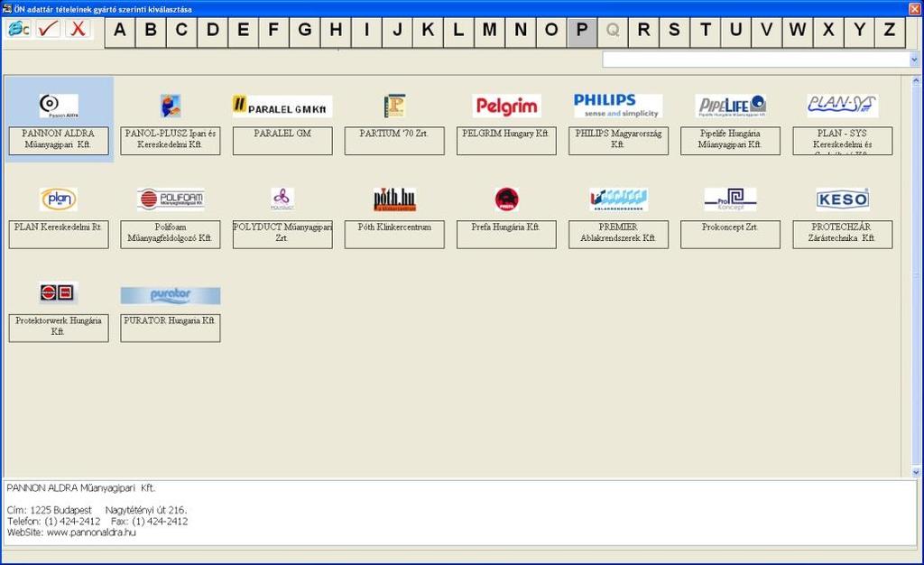Switch to letter P tab

[582, 30]
